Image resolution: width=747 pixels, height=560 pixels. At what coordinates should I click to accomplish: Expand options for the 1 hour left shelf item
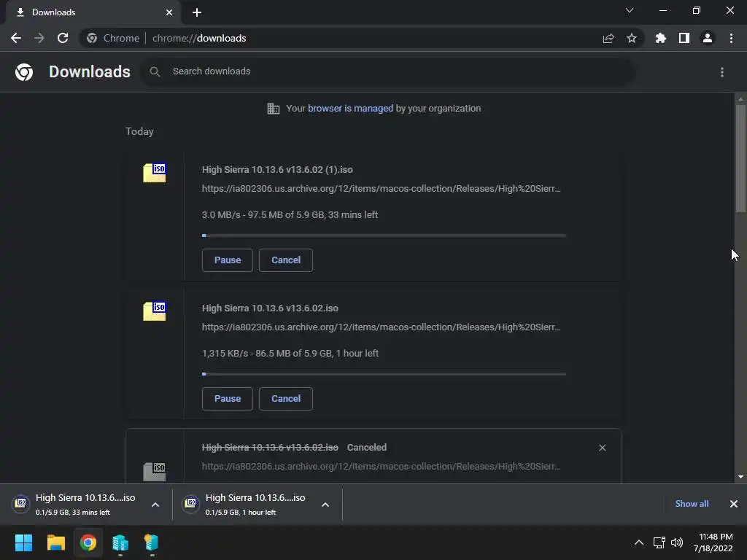[325, 505]
